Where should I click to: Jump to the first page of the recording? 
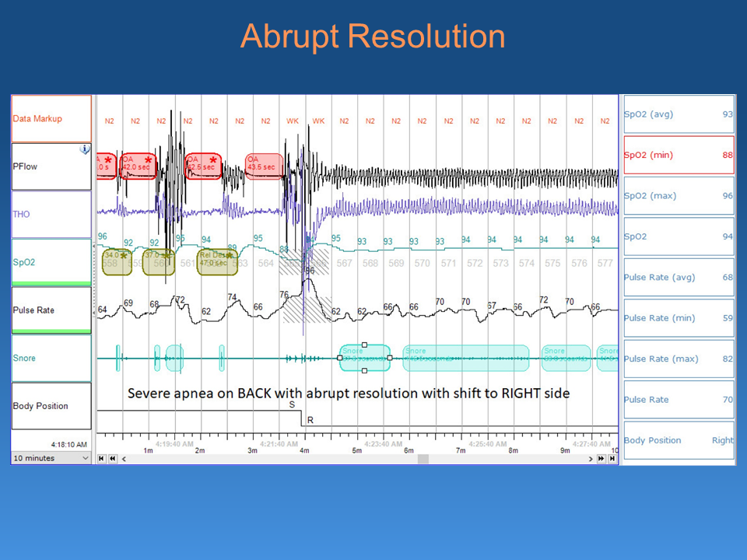pyautogui.click(x=101, y=459)
